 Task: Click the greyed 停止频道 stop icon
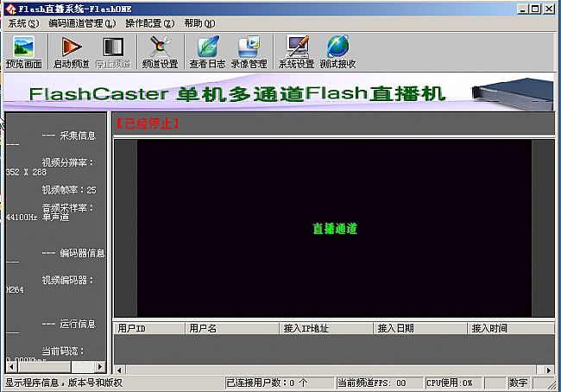point(113,52)
